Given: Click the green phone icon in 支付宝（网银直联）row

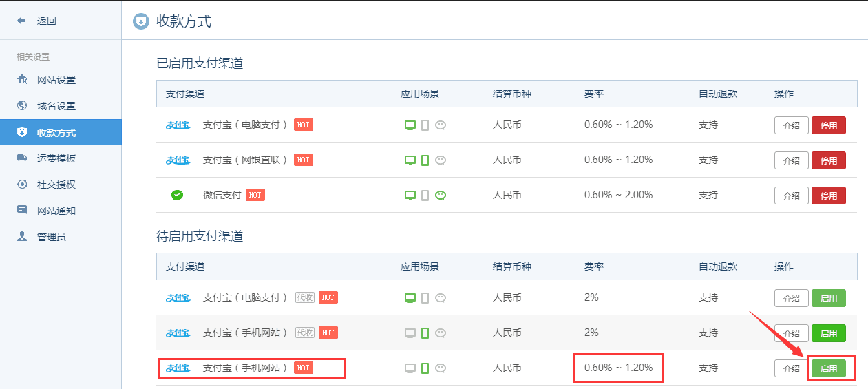Looking at the screenshot, I should pyautogui.click(x=425, y=160).
